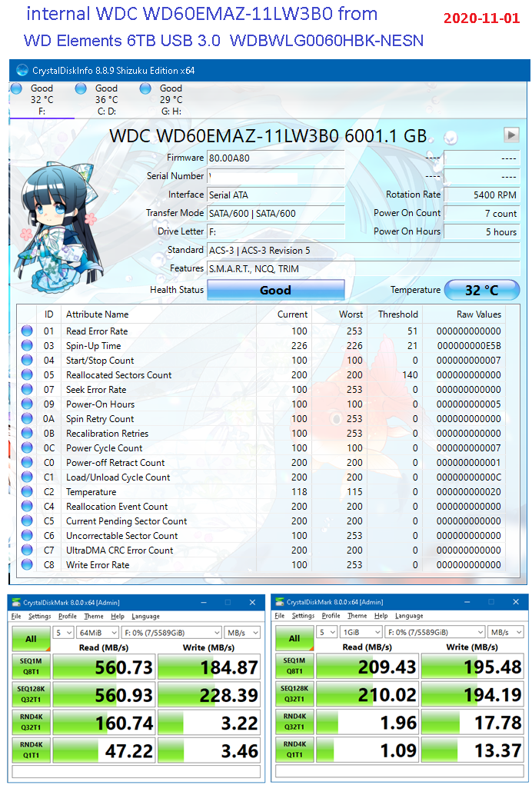Open the 64MiB test size dropdown
Screen dimensions: 532x785
98,633
